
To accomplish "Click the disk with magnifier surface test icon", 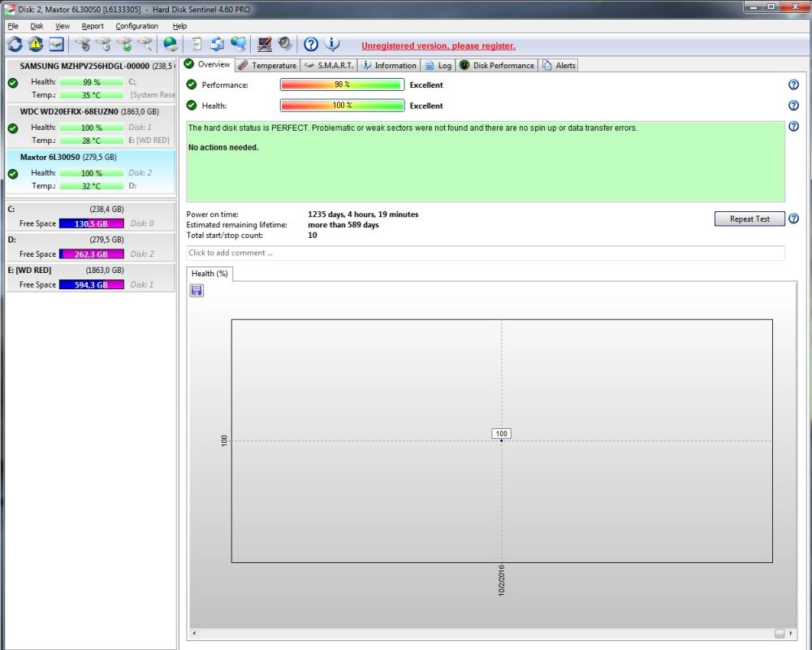I will pyautogui.click(x=145, y=45).
